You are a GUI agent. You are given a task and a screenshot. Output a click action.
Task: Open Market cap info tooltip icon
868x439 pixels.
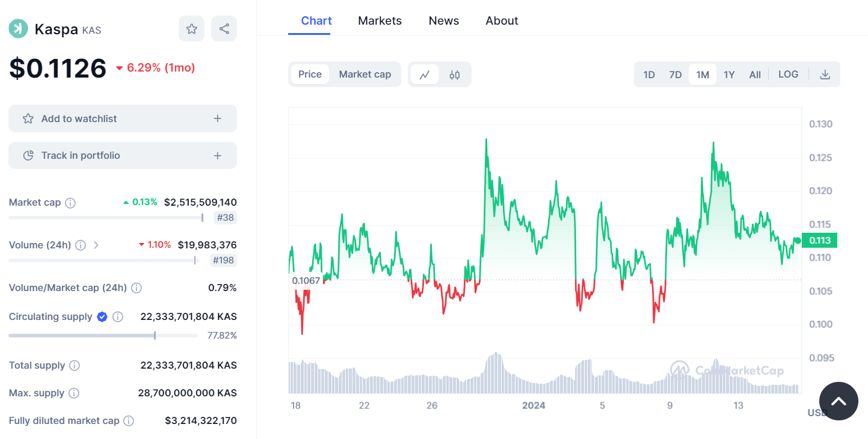(70, 203)
